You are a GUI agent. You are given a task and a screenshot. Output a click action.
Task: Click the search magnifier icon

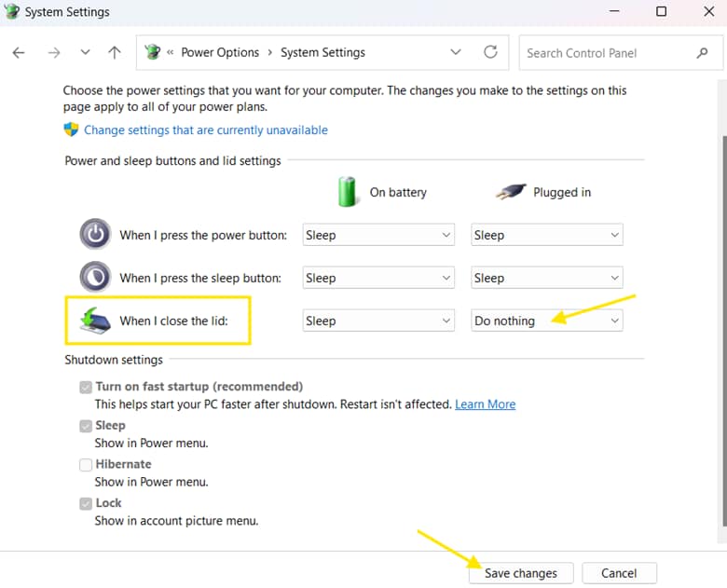[703, 53]
